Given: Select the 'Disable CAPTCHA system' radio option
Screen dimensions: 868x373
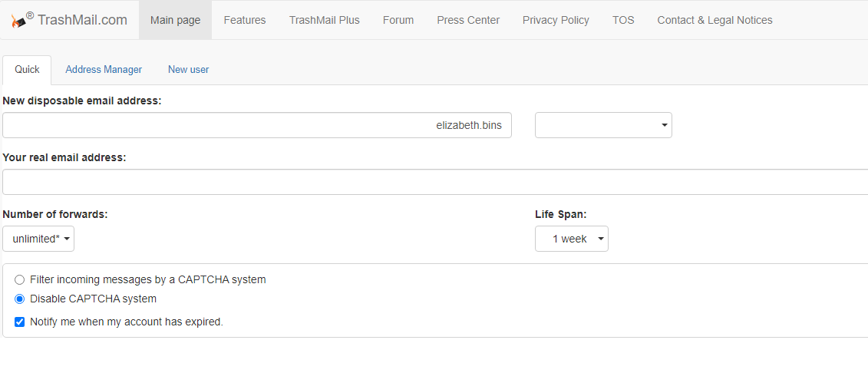Looking at the screenshot, I should (20, 299).
